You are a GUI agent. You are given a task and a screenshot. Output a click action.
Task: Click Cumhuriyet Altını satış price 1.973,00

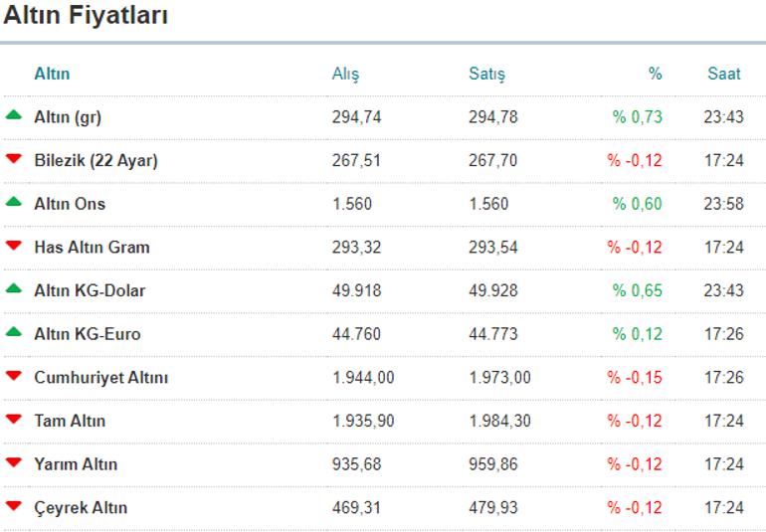pos(499,378)
